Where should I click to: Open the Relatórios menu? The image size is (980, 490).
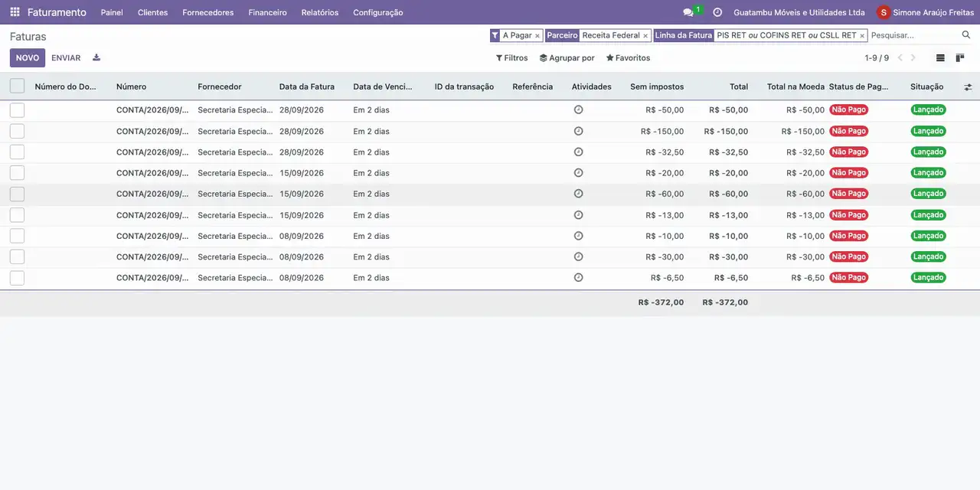point(320,12)
